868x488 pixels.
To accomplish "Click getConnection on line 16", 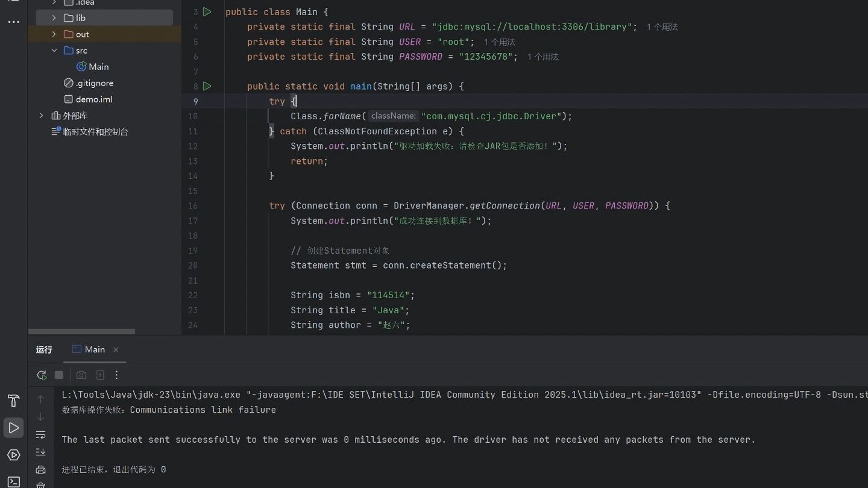I will 505,205.
